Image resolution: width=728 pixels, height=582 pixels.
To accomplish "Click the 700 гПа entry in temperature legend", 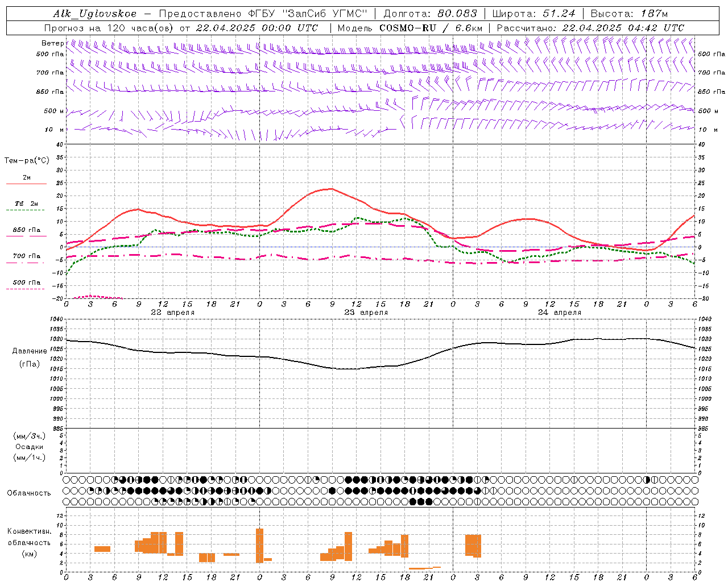I will (x=27, y=256).
